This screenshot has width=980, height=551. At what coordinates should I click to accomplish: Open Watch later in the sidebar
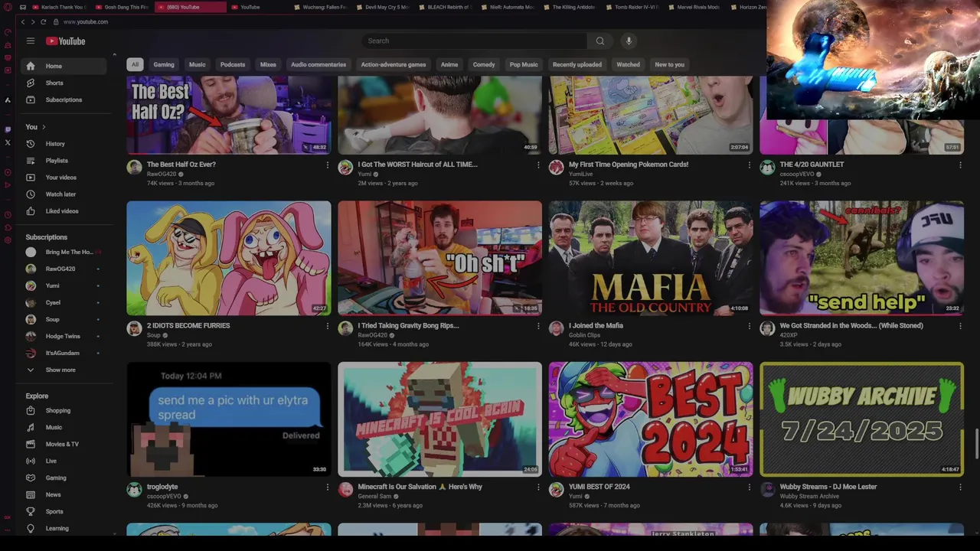pyautogui.click(x=64, y=194)
